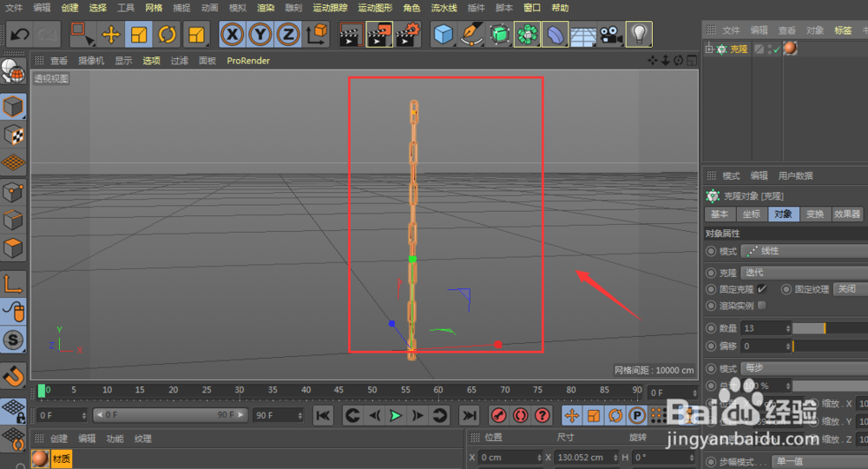Viewport: 868px width, 469px height.
Task: Open the deformer bend icon
Action: coord(556,35)
